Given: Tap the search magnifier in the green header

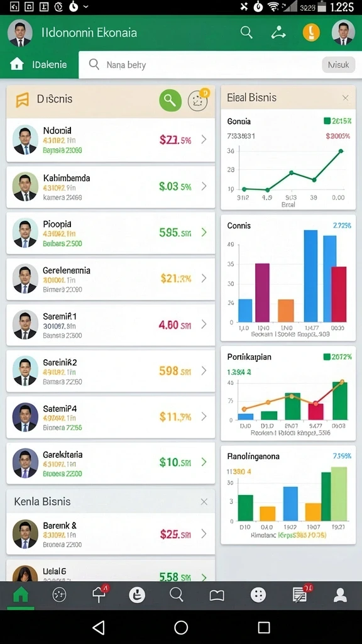Looking at the screenshot, I should point(246,33).
